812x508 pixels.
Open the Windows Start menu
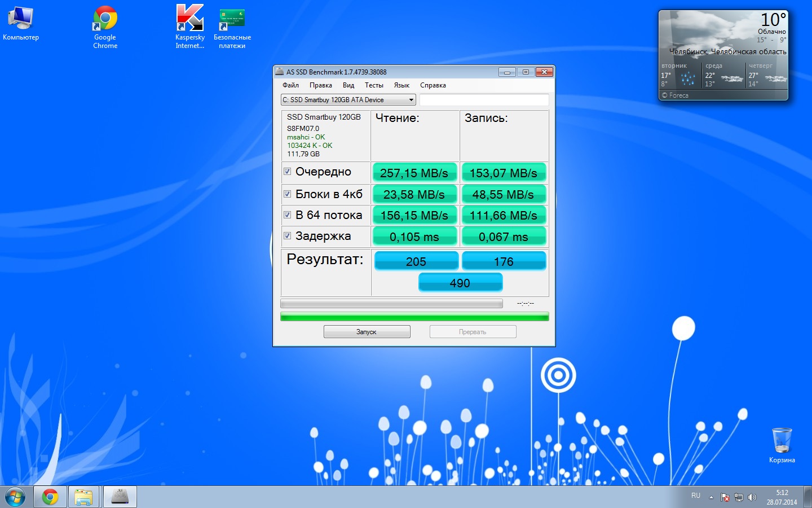[x=15, y=497]
